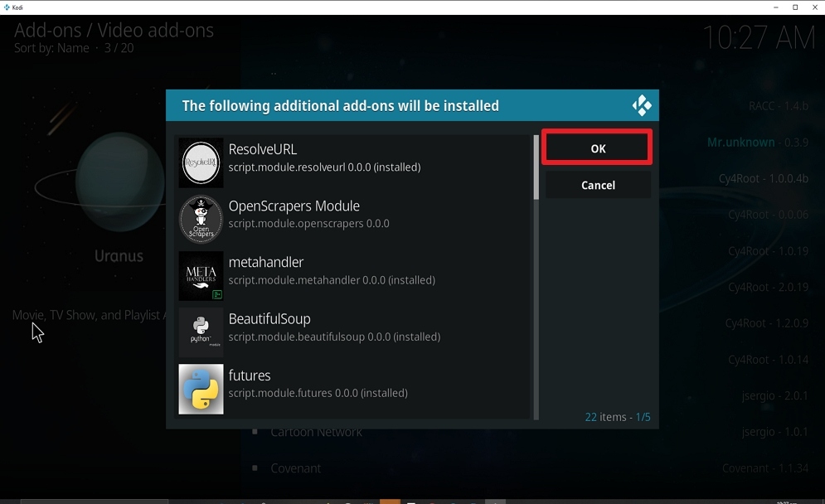Screen dimensions: 825x504
Task: Click the futures title text
Action: pyautogui.click(x=250, y=376)
